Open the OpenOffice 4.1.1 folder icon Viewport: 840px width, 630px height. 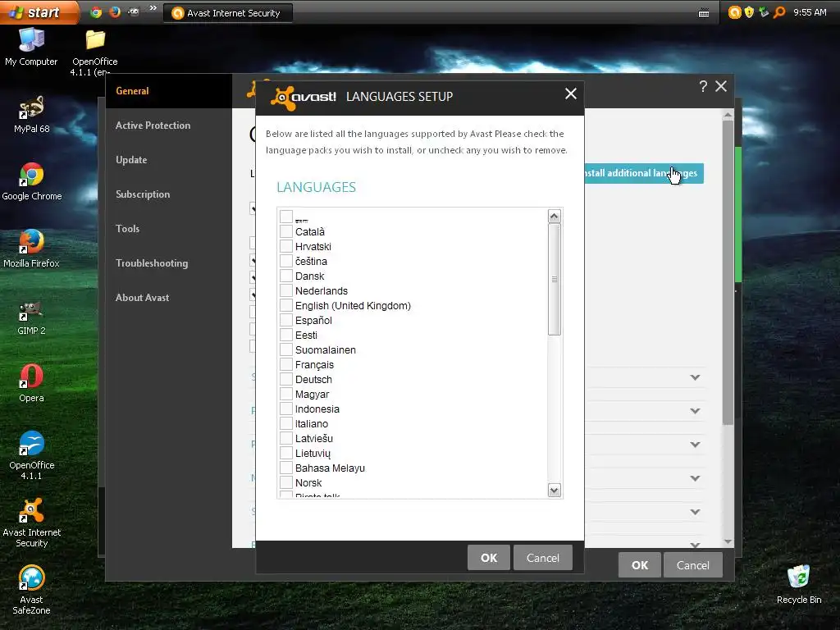[95, 52]
